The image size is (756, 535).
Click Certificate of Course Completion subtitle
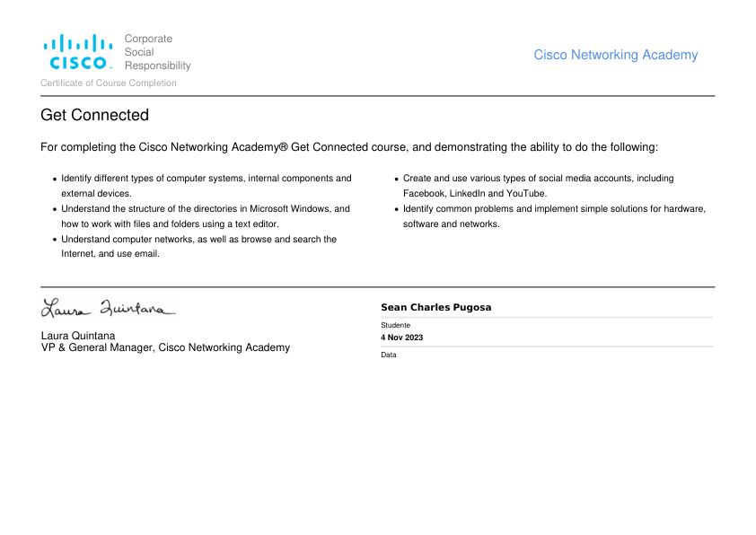109,83
